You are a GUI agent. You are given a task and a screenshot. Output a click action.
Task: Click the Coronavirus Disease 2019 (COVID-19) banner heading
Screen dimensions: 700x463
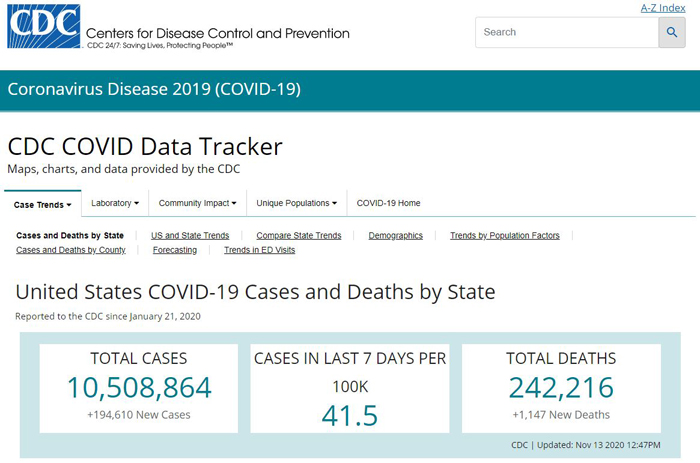click(x=154, y=89)
